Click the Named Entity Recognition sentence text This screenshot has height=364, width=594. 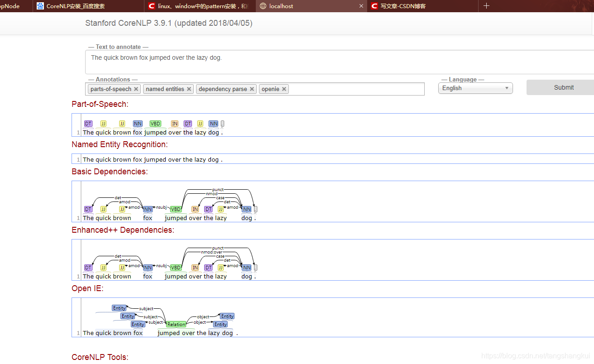point(153,160)
